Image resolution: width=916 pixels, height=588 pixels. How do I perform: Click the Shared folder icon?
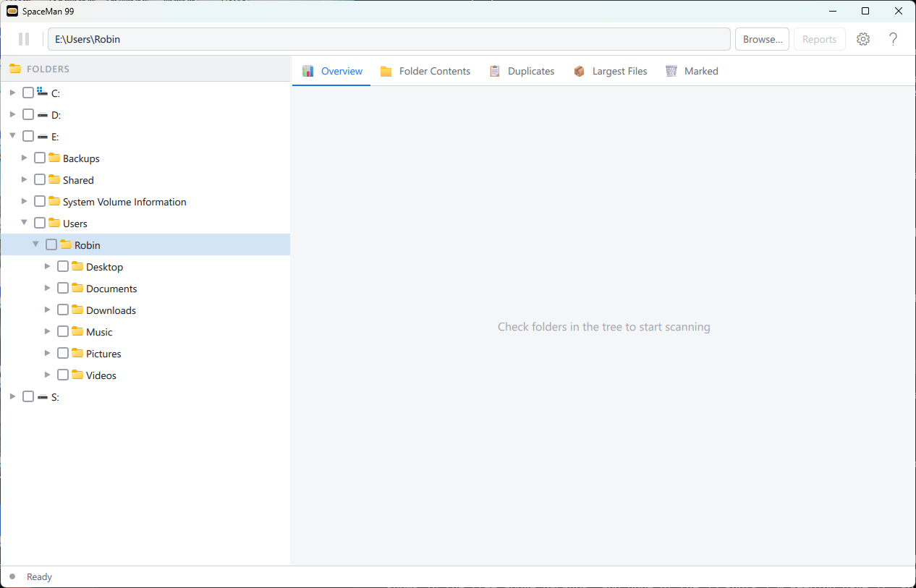coord(54,179)
